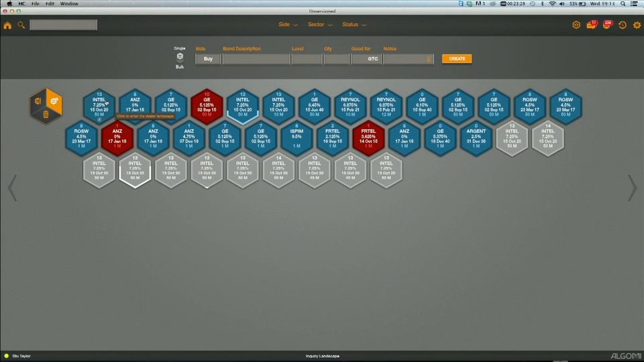The height and width of the screenshot is (362, 644).
Task: Select the red ANZ 0% 17 Jan 18 hexagon
Action: point(117,138)
